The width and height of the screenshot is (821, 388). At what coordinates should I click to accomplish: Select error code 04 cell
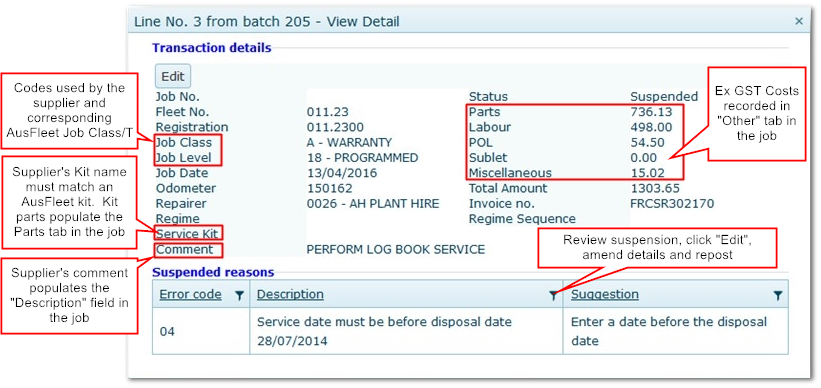(201, 331)
